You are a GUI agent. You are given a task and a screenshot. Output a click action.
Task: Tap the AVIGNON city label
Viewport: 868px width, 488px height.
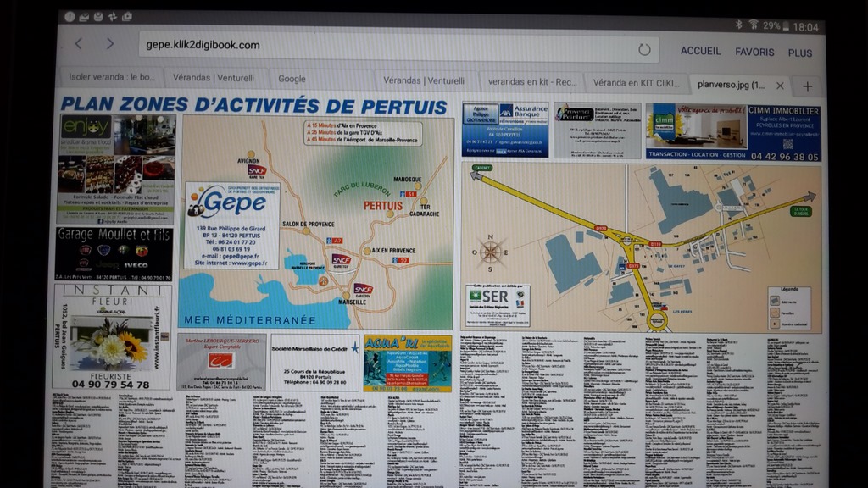[248, 161]
